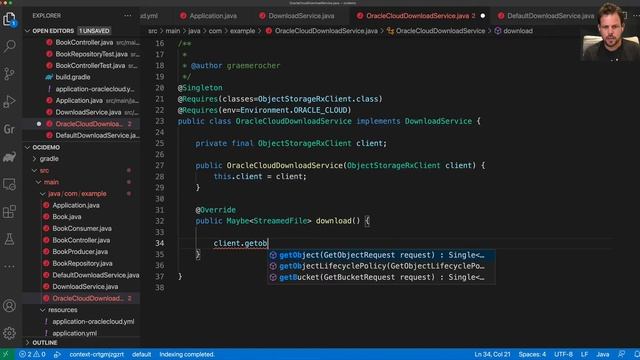Open DownloadService.java in file tree
Screen dimensions: 640x360
click(85, 287)
